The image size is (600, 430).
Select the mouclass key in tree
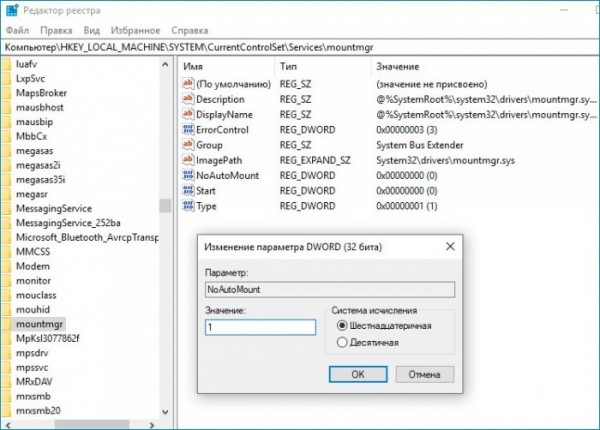(36, 295)
